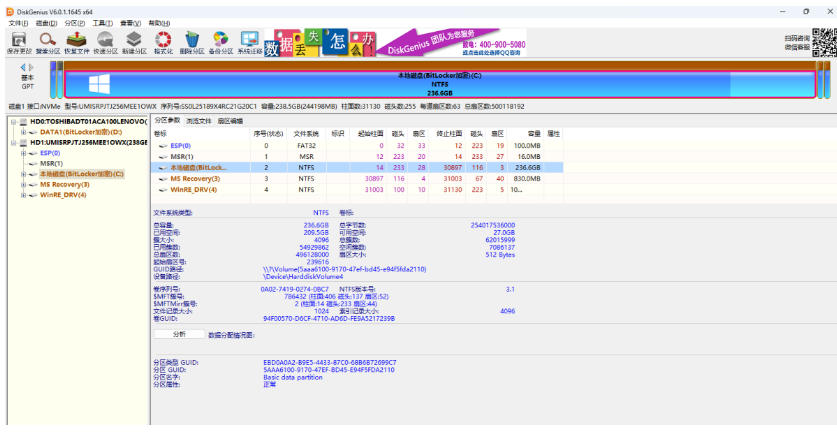Viewport: 837px width, 432px height.
Task: Open the 工具 (Tools) menu
Action: click(x=102, y=22)
